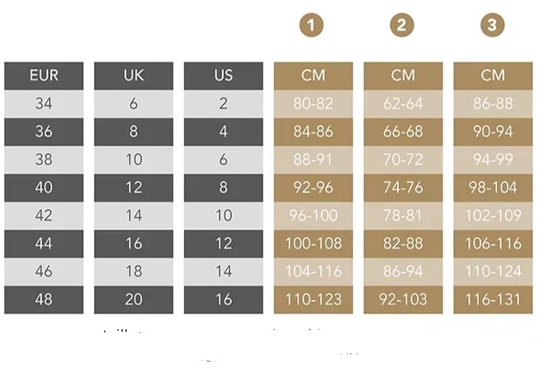Click the CM header under circle 1
540x392 pixels.
coord(313,75)
